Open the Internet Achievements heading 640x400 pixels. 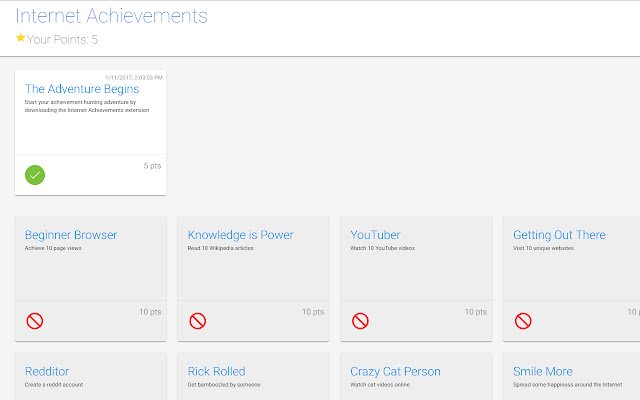[111, 16]
